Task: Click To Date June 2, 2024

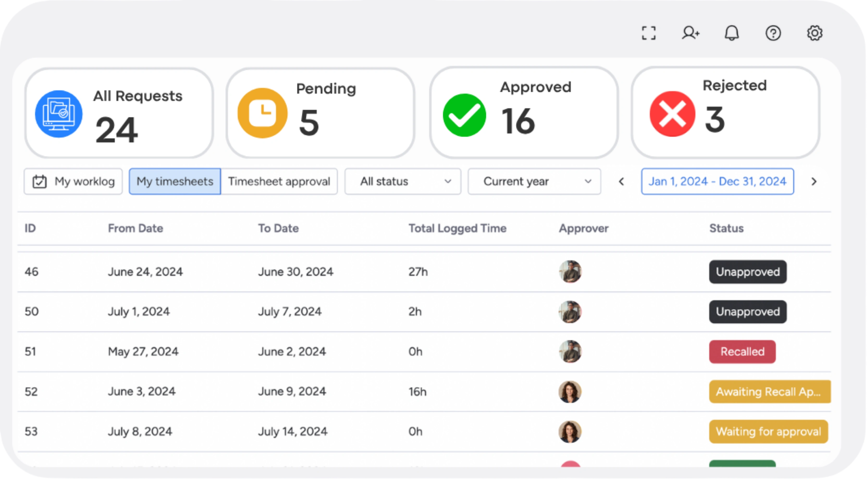Action: 292,352
